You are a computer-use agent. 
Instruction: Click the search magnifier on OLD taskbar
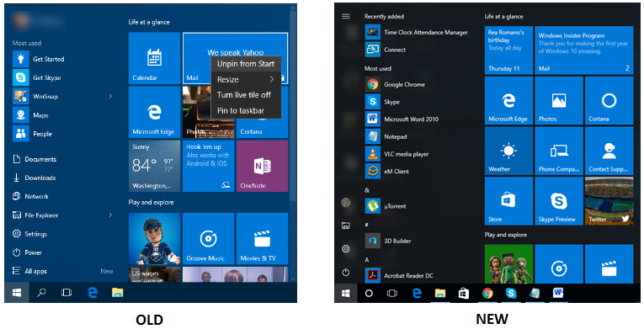[x=41, y=293]
